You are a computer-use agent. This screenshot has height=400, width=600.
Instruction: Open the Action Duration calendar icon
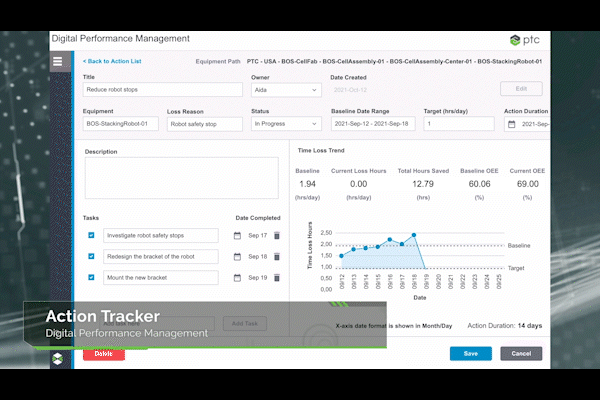click(x=512, y=124)
